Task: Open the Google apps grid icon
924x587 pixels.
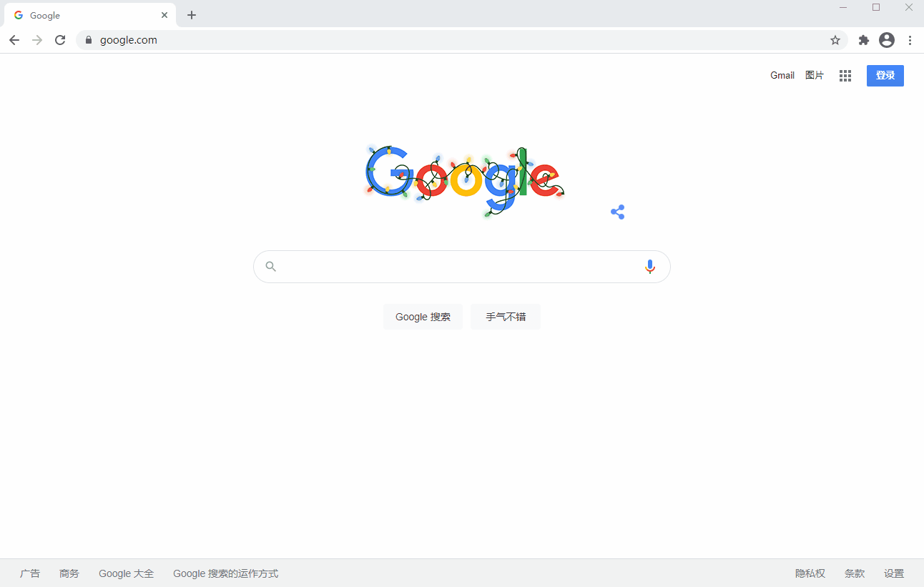Action: click(845, 76)
